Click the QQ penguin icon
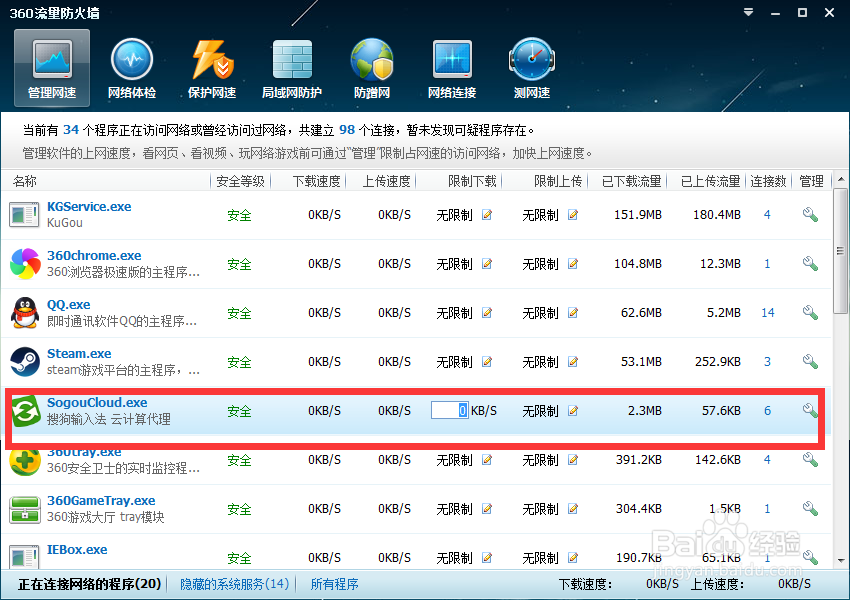Image resolution: width=850 pixels, height=600 pixels. (x=25, y=312)
